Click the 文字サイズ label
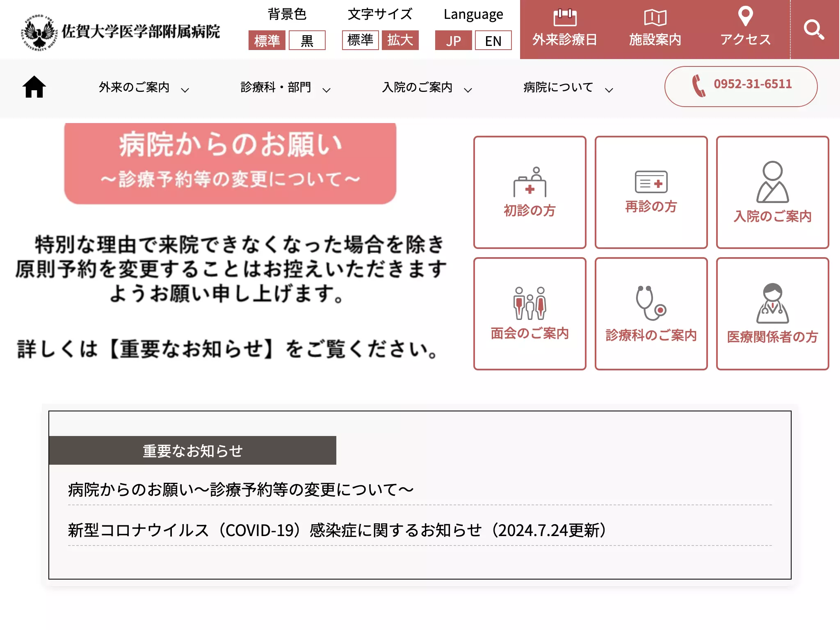Screen dimensions: 840x630 click(x=380, y=14)
